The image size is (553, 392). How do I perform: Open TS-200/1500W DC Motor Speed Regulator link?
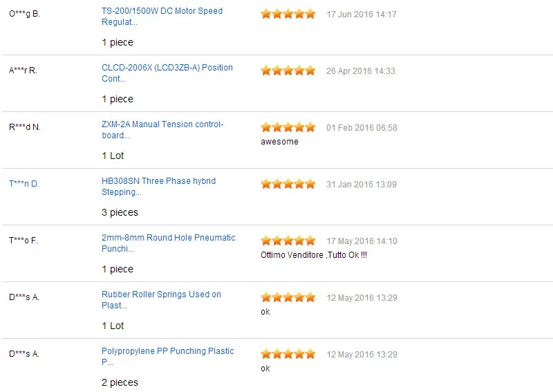(x=162, y=16)
